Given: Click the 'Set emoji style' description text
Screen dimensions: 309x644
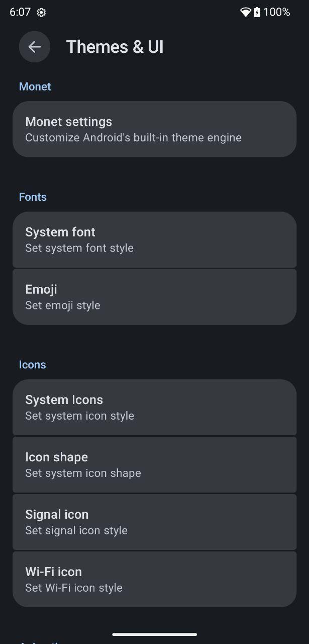Looking at the screenshot, I should (63, 305).
